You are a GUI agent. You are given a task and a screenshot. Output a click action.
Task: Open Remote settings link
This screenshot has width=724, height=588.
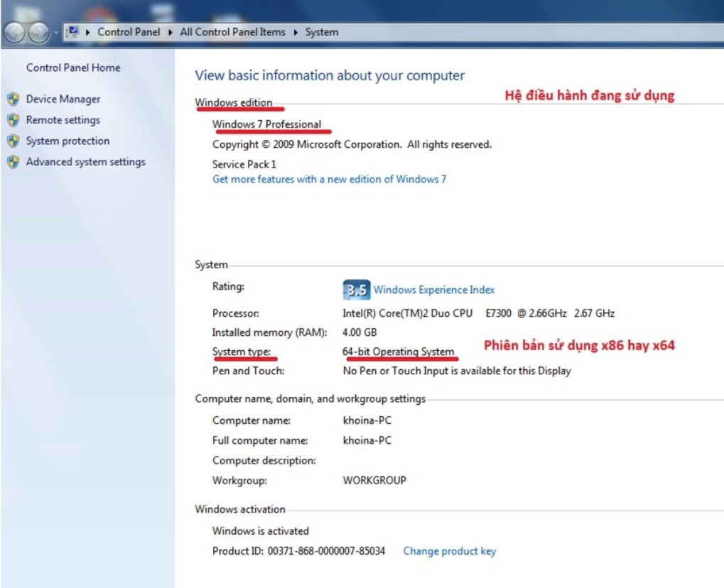click(63, 120)
